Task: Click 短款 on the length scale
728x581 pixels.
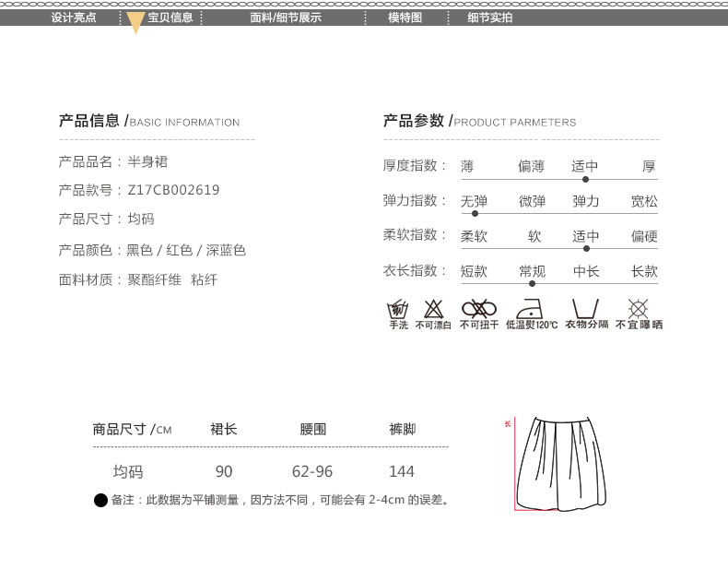Action: (474, 271)
